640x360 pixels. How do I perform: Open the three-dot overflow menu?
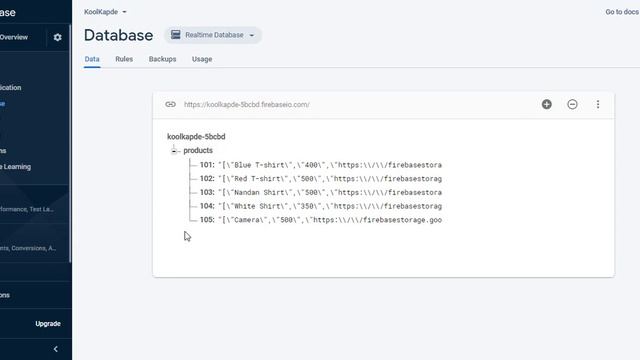(598, 104)
